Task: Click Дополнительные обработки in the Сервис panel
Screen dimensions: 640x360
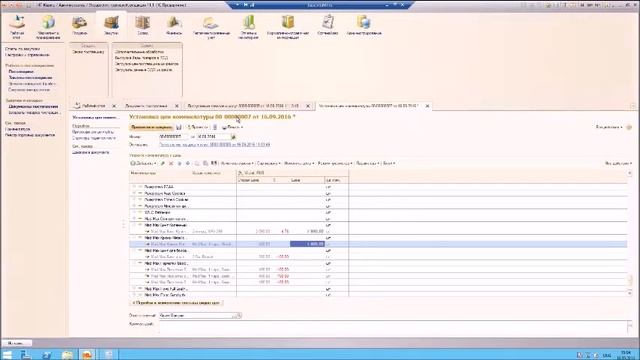Action: point(139,52)
